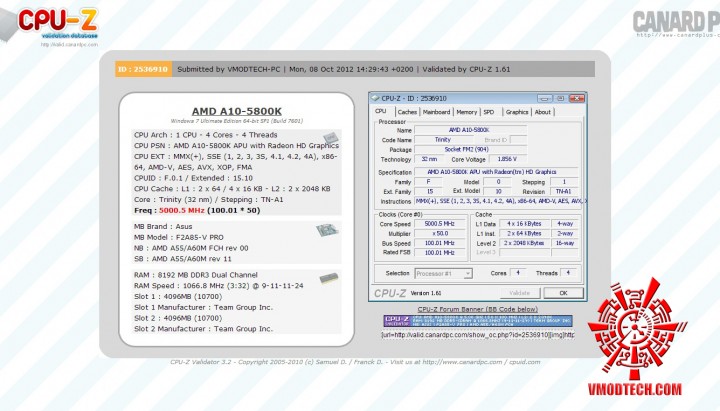Screen dimensions: 720x411
Task: Click the AMD A10-5800K heading link
Action: point(236,111)
